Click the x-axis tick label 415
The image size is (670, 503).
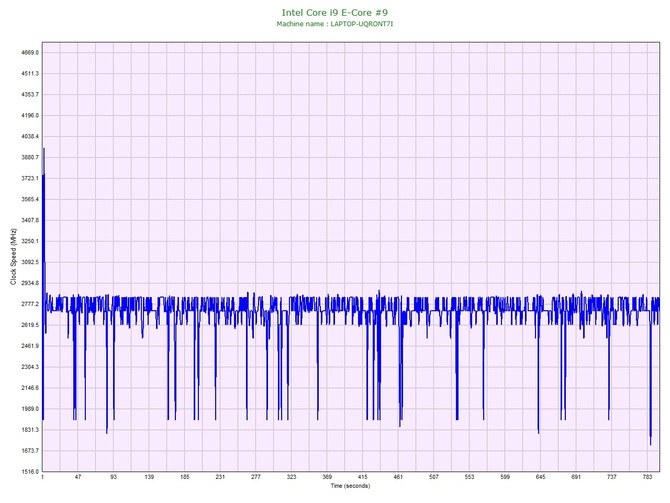(x=362, y=477)
